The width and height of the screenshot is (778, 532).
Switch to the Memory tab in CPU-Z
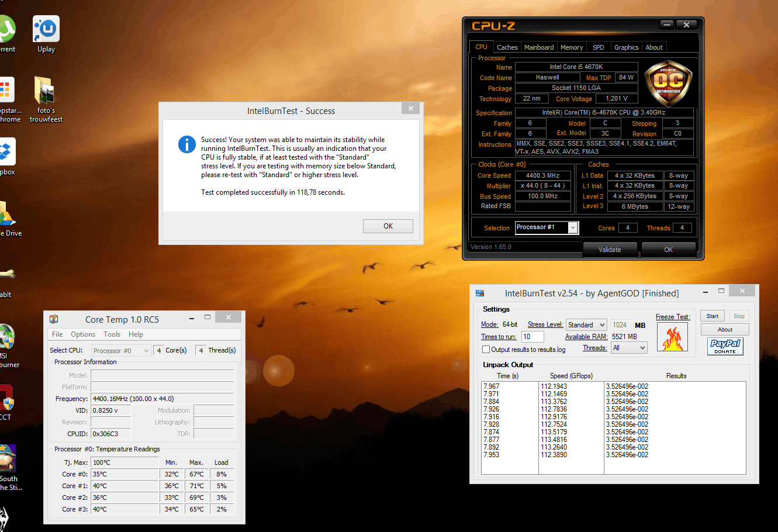(x=571, y=47)
